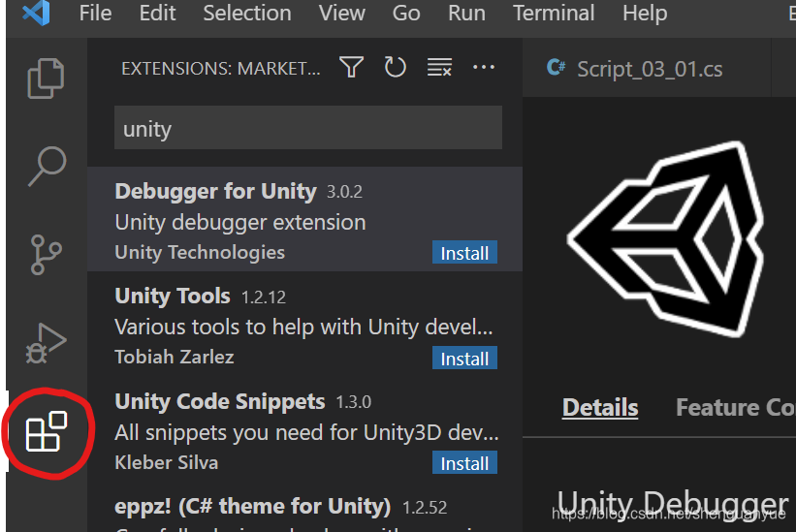Image resolution: width=796 pixels, height=532 pixels.
Task: Open the Run menu
Action: (x=466, y=13)
